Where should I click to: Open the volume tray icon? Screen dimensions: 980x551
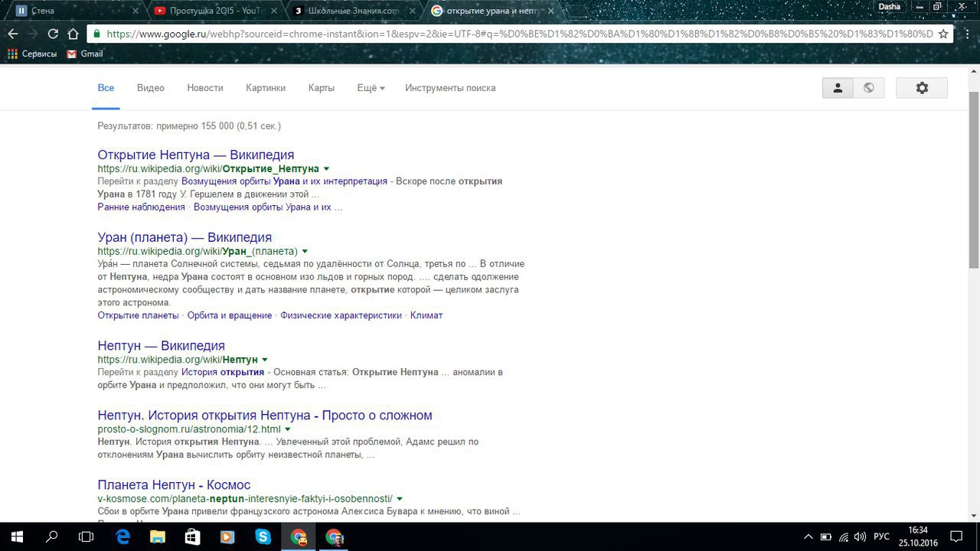coord(860,536)
